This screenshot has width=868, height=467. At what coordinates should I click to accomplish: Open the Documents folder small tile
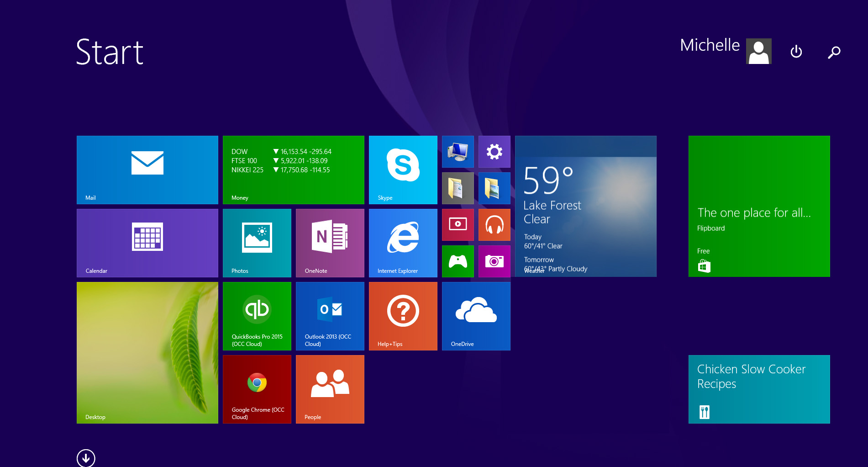pos(458,188)
